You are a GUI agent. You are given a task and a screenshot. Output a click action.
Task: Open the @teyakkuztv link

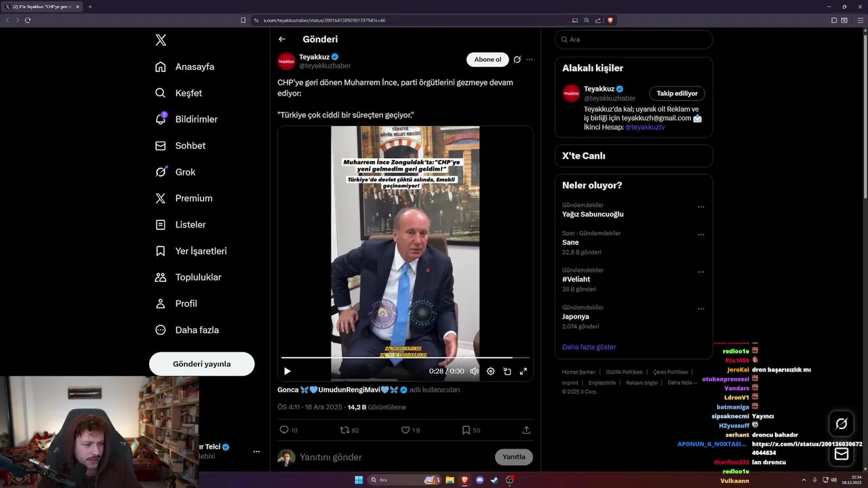[x=645, y=127]
